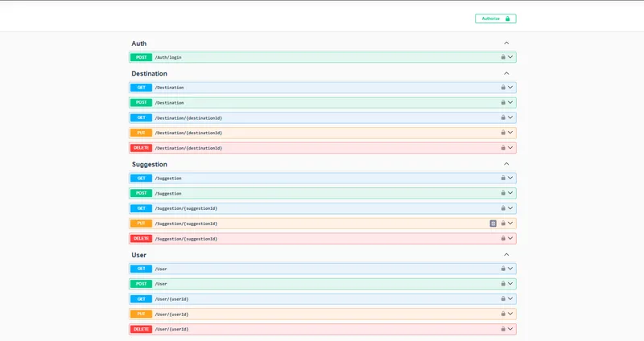Click /User/{userId} path in GET row
This screenshot has height=341, width=644.
pos(171,299)
